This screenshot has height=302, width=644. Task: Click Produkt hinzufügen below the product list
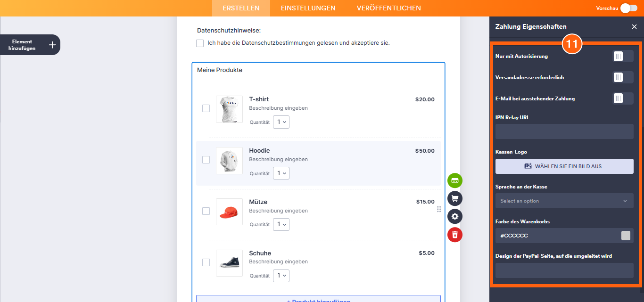pyautogui.click(x=318, y=300)
